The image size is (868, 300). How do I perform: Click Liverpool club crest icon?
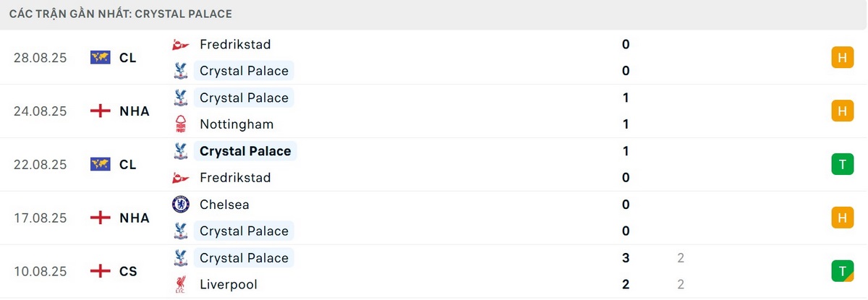click(x=180, y=285)
